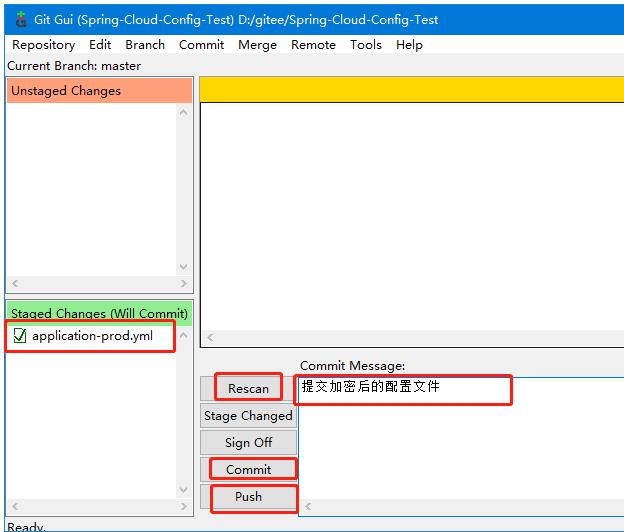The height and width of the screenshot is (532, 624).
Task: Click up arrow of Unstaged Changes scrollbar
Action: 183,113
